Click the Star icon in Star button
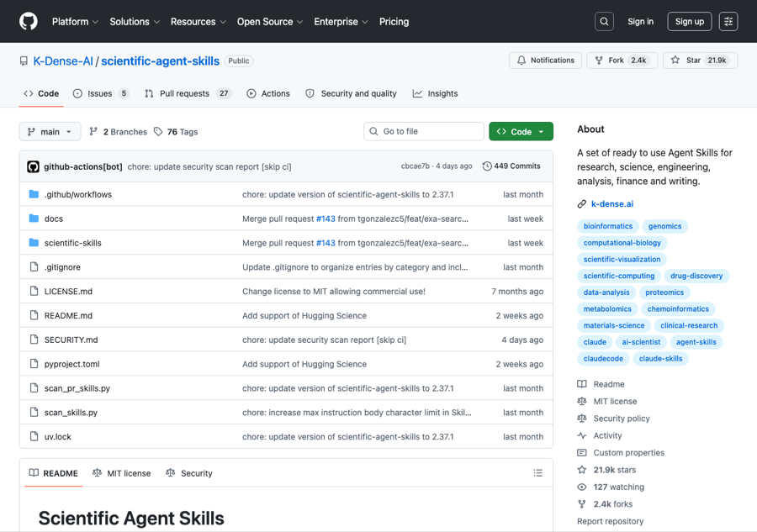This screenshot has height=532, width=757. (x=675, y=60)
